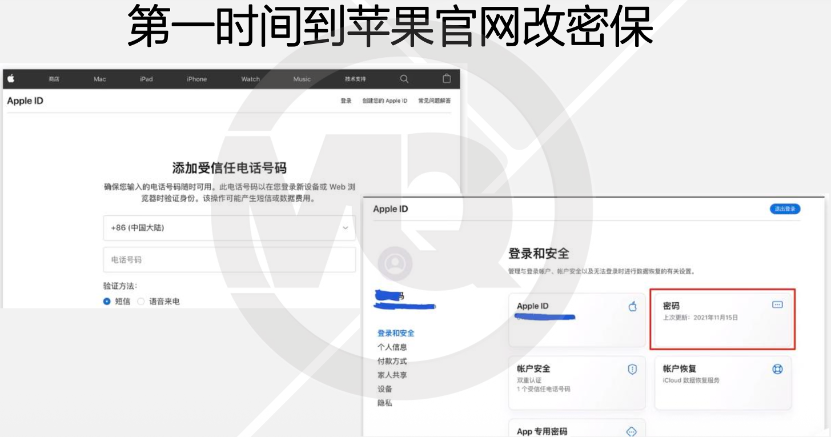Image resolution: width=832 pixels, height=438 pixels.
Task: Select 付款方式 in the sidebar
Action: click(x=392, y=361)
